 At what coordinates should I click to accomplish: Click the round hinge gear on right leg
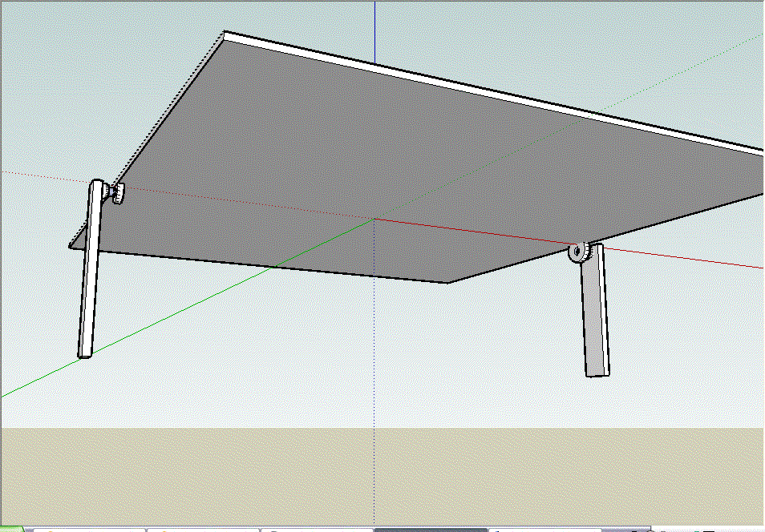point(580,252)
